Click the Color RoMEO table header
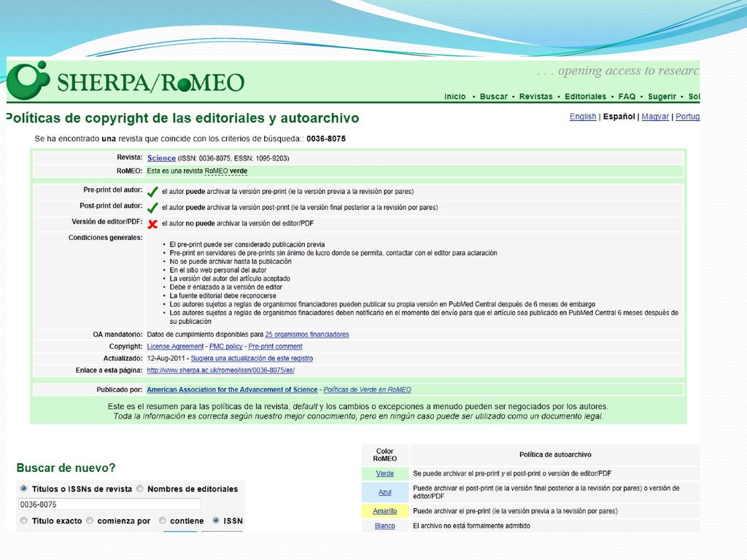Image resolution: width=747 pixels, height=560 pixels. click(385, 455)
